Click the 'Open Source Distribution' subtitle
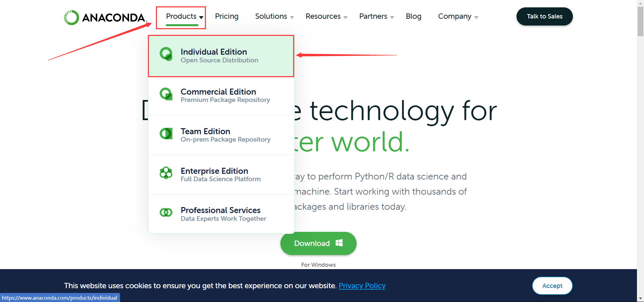The height and width of the screenshot is (302, 644). point(219,60)
